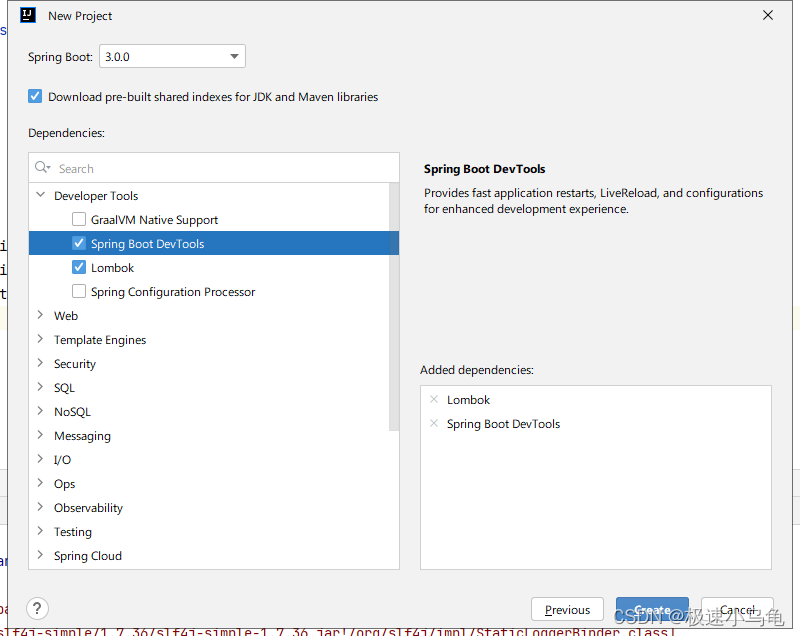Open the Spring Boot version dropdown
This screenshot has height=636, width=800.
(x=172, y=56)
